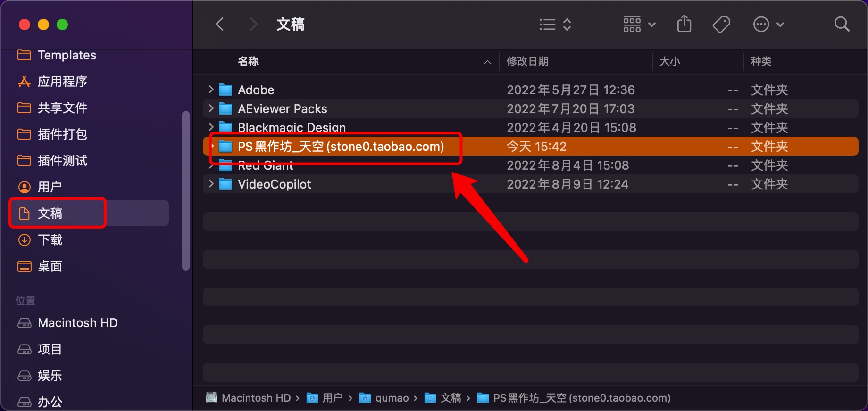Click the AEviewer Packs folder name
Viewport: 868px width, 411px height.
point(282,108)
